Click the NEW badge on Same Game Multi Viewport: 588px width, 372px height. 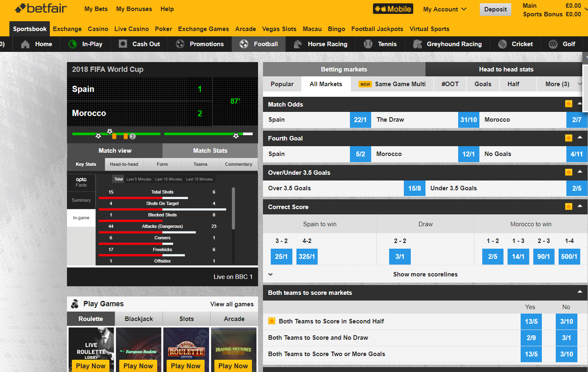pos(365,84)
